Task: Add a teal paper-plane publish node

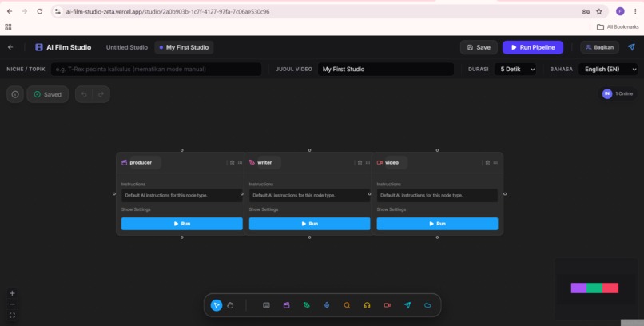Action: tap(407, 305)
